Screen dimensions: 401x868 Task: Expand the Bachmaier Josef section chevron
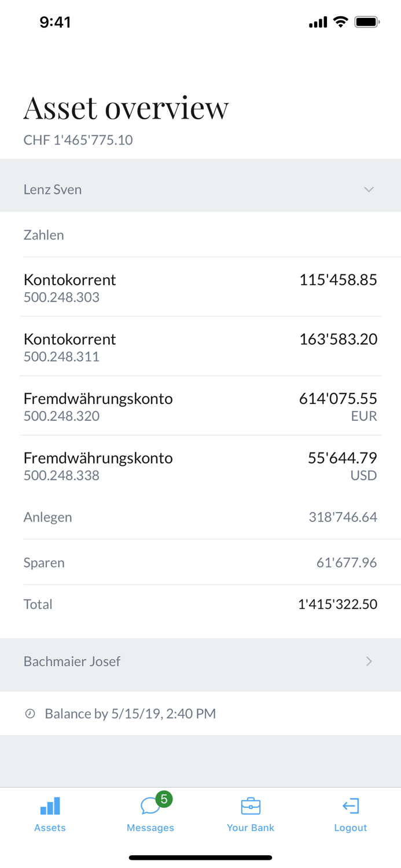[369, 661]
